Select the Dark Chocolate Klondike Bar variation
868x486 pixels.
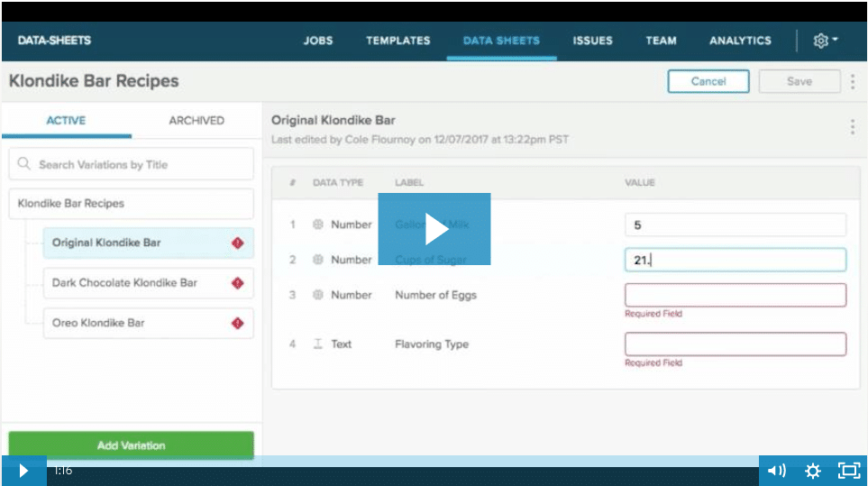click(149, 283)
